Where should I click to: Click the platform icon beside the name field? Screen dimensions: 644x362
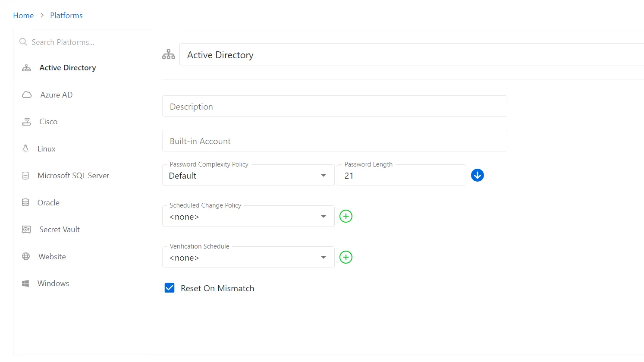(169, 54)
